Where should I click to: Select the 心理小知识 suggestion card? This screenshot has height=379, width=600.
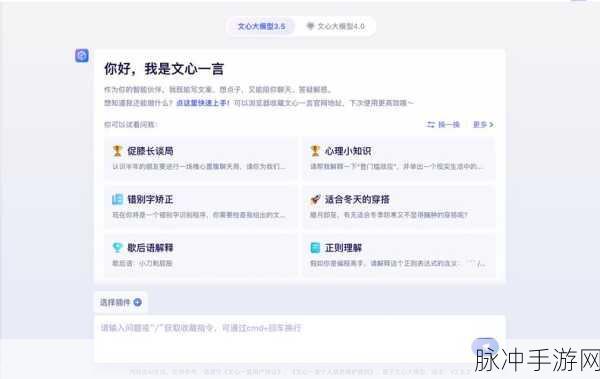(x=398, y=158)
